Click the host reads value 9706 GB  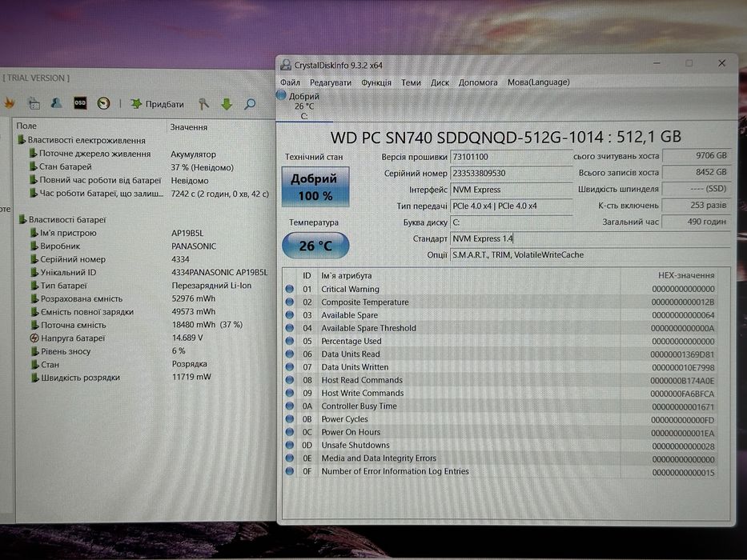click(x=696, y=156)
